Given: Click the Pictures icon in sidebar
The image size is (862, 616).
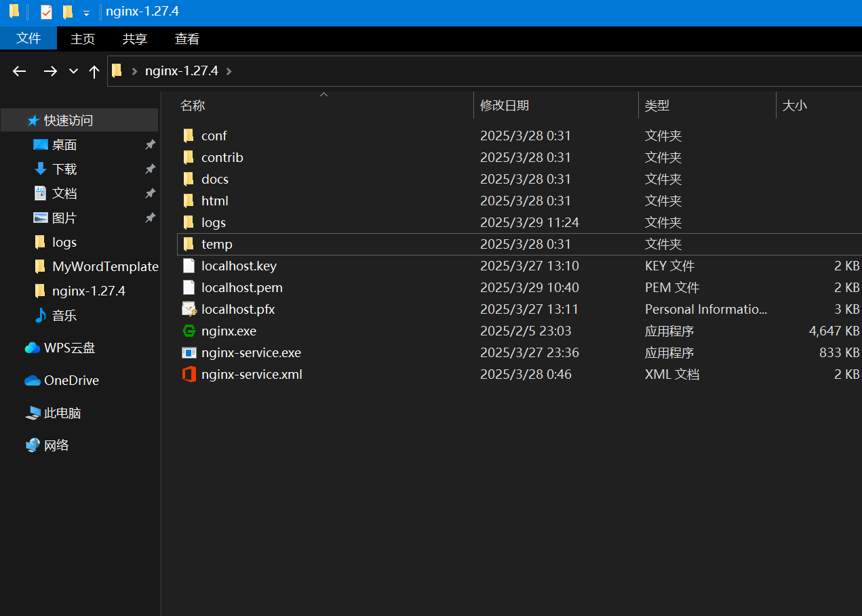Looking at the screenshot, I should pos(41,218).
